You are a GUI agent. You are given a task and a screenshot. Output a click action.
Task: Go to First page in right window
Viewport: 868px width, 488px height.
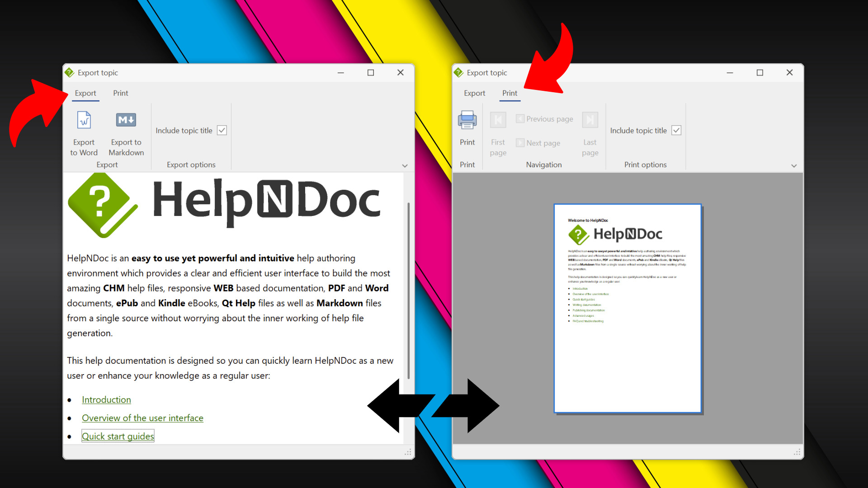498,134
